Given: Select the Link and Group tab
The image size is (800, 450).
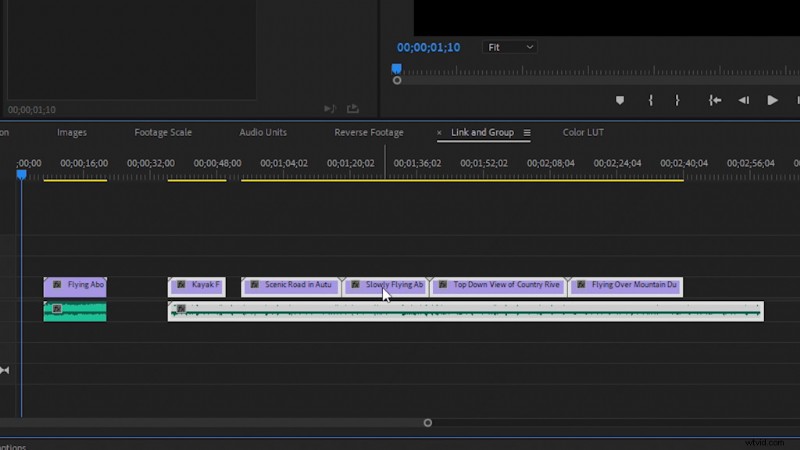Looking at the screenshot, I should (482, 132).
